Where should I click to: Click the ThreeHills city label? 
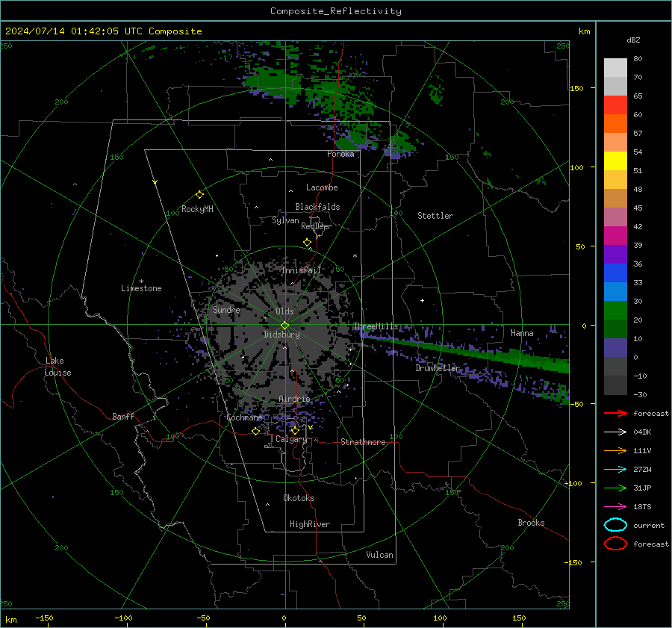click(376, 326)
